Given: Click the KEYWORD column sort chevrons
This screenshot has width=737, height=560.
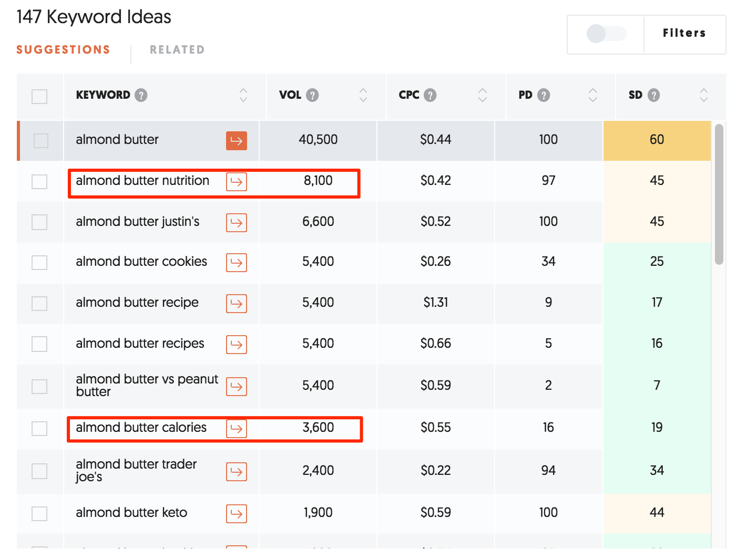Looking at the screenshot, I should (x=243, y=96).
